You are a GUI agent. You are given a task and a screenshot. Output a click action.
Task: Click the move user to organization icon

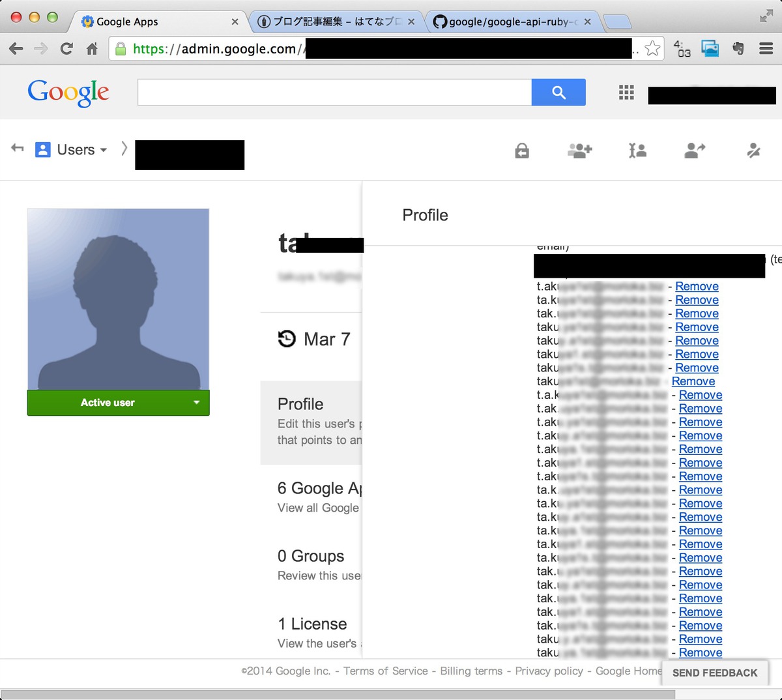[695, 151]
